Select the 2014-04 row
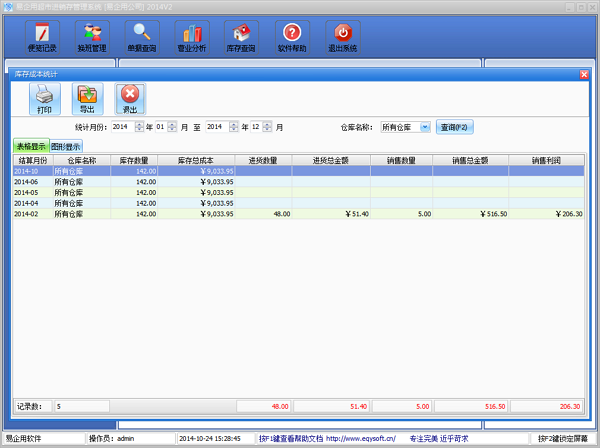Viewport: 600px width, 448px height. pyautogui.click(x=298, y=203)
